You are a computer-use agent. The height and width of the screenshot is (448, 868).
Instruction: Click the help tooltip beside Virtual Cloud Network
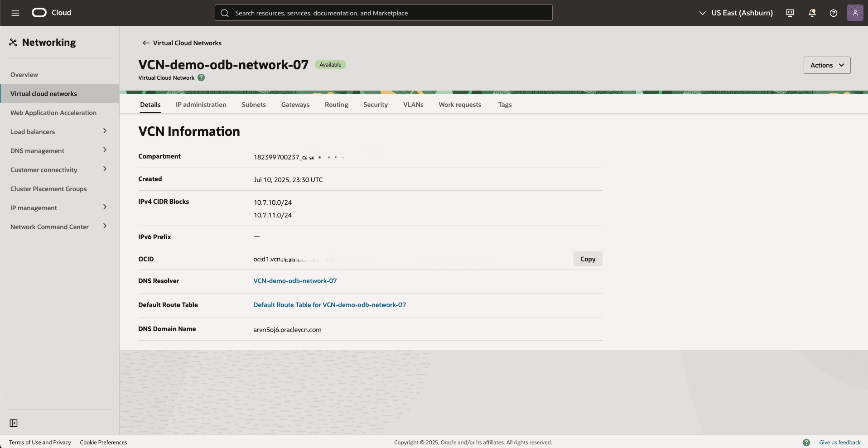pyautogui.click(x=201, y=77)
